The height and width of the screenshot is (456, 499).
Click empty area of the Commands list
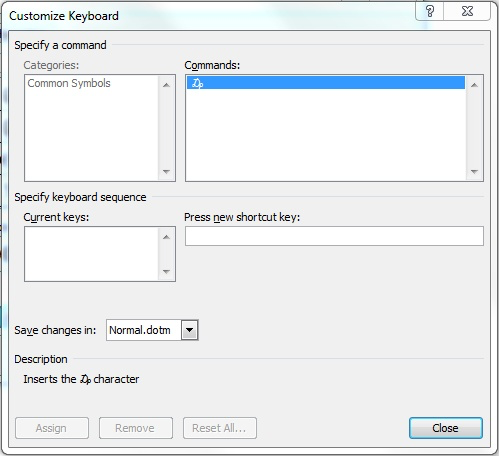[326, 135]
